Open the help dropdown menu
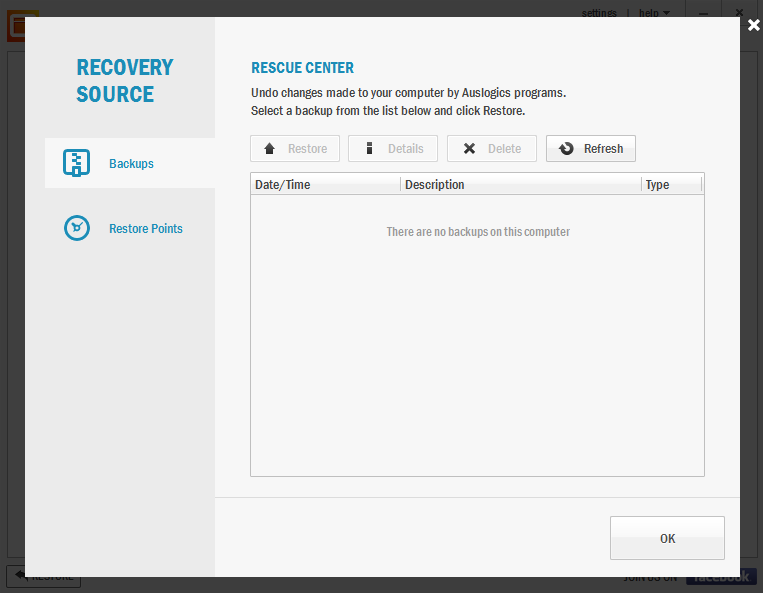 (654, 13)
